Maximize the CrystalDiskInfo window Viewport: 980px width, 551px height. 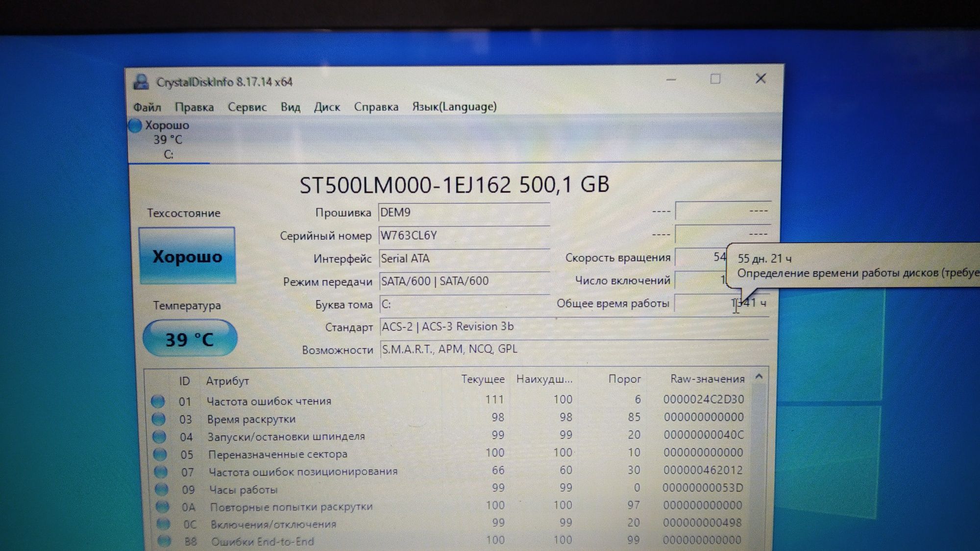pos(715,79)
